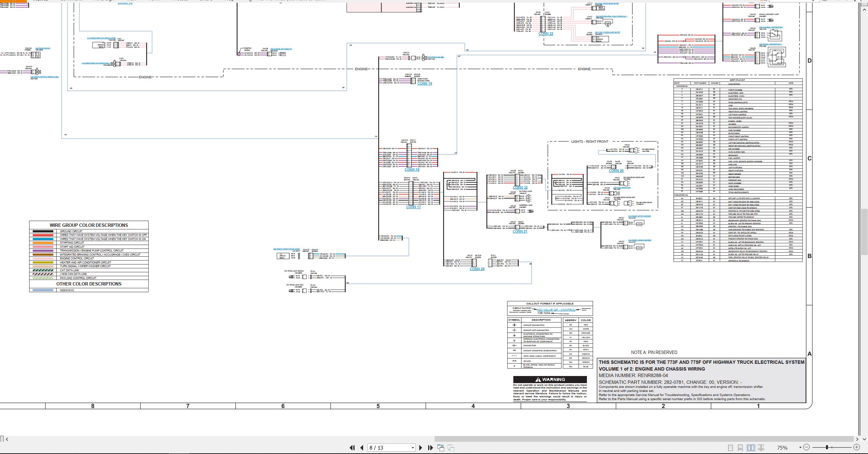Open the Fuel Press SNSR link

click(607, 33)
